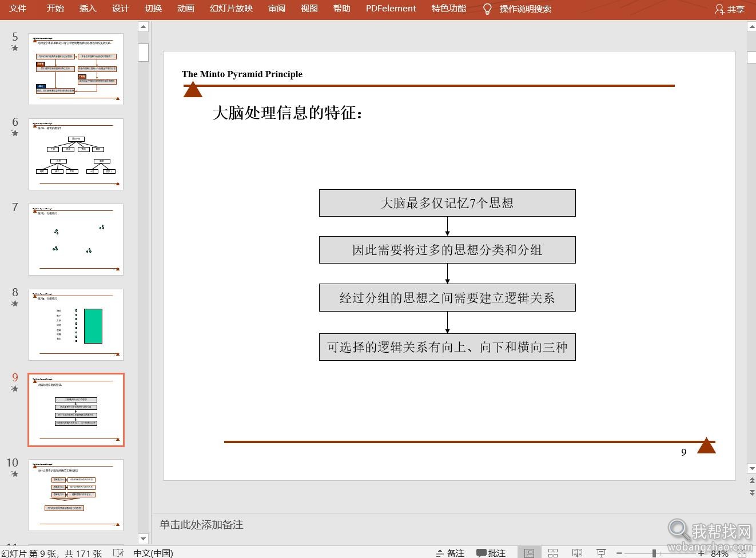The image size is (756, 558).
Task: Switch to the 开始 ribbon tab
Action: pyautogui.click(x=55, y=9)
